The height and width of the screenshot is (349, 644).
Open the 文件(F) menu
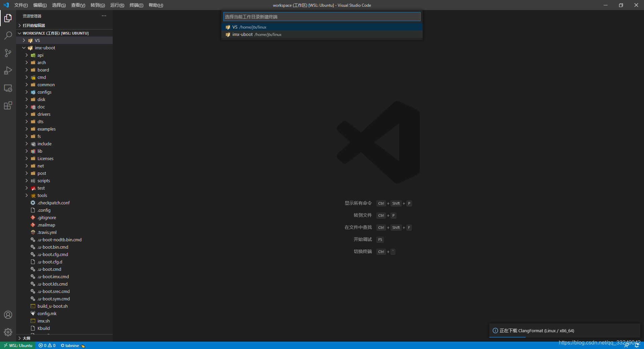coord(21,5)
